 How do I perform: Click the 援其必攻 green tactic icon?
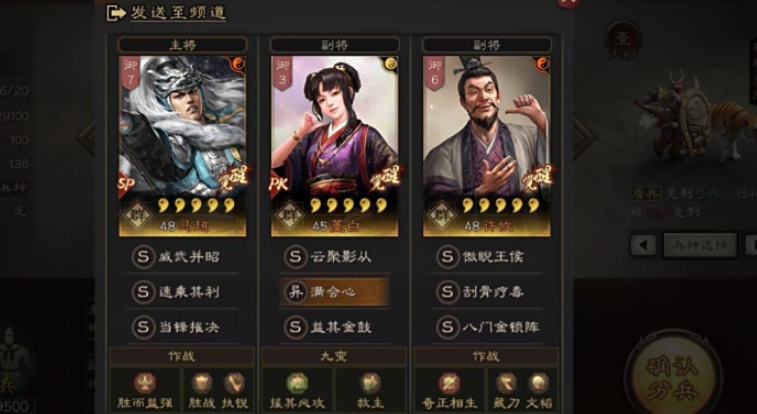pos(297,384)
